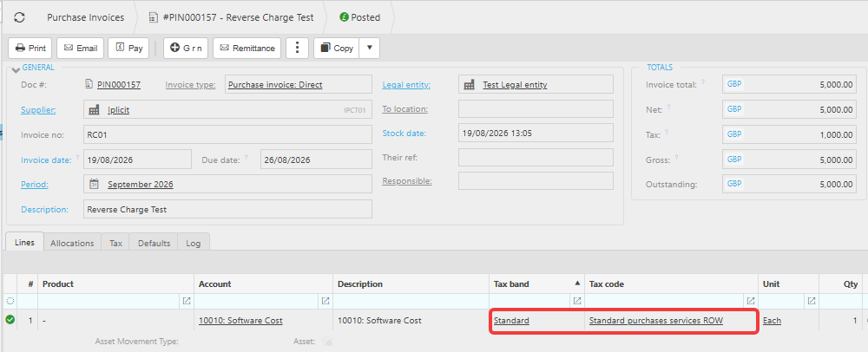The image size is (868, 352).
Task: Click the help icon beside Invoice total
Action: click(x=703, y=81)
